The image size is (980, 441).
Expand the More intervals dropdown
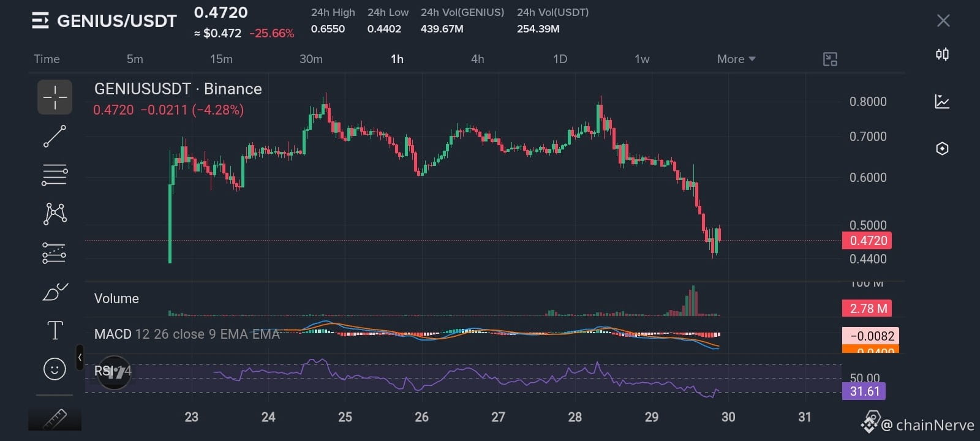736,59
